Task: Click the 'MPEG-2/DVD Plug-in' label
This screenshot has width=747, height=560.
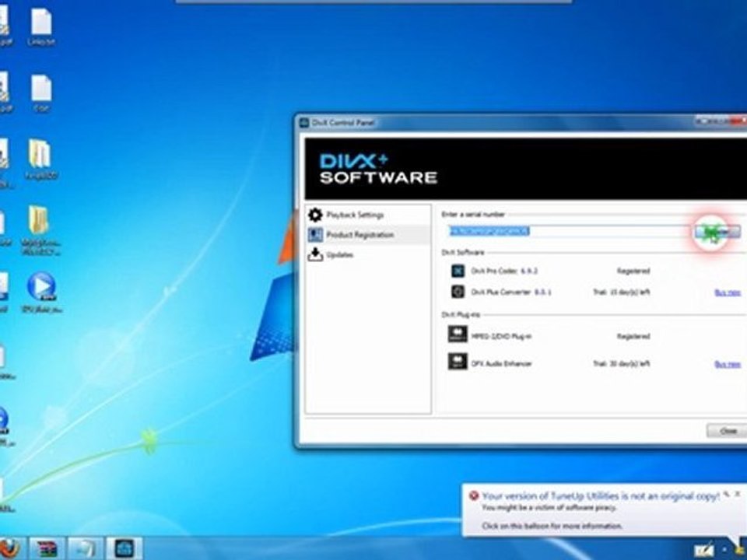Action: (501, 336)
